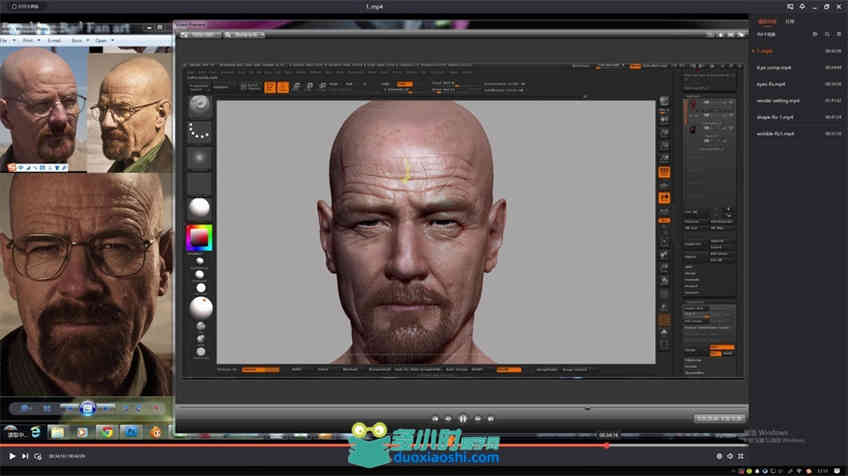Open the media player icon in taskbar
The height and width of the screenshot is (476, 848).
(82, 432)
